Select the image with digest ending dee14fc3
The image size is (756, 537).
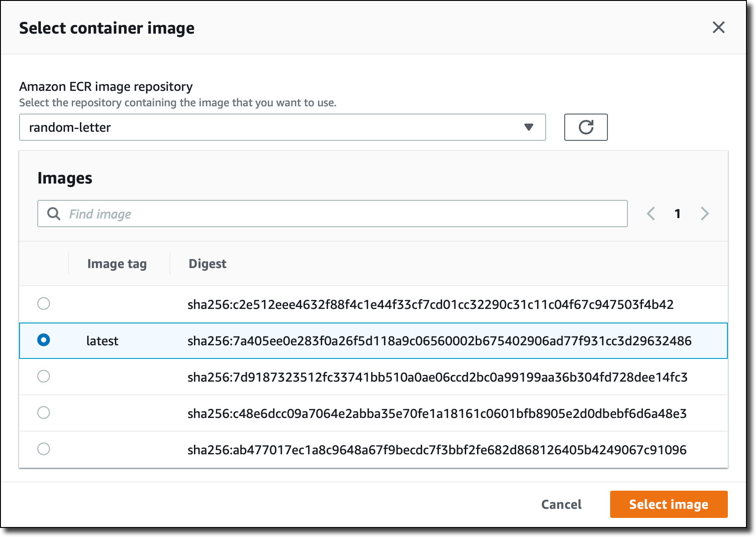44,377
